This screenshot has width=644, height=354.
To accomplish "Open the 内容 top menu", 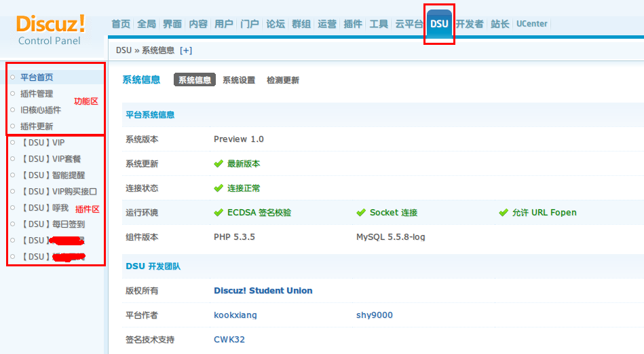I will click(x=198, y=24).
